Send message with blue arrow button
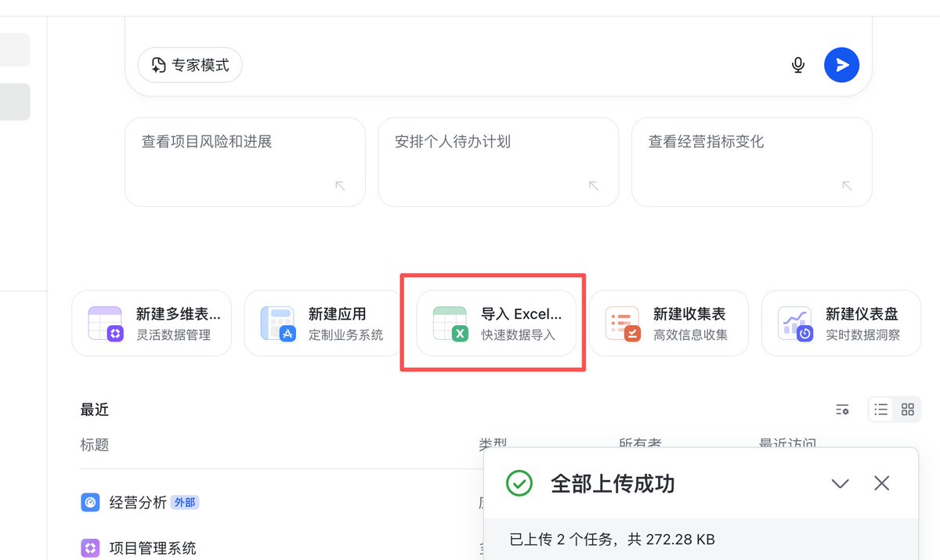Viewport: 940px width, 560px height. click(x=841, y=65)
